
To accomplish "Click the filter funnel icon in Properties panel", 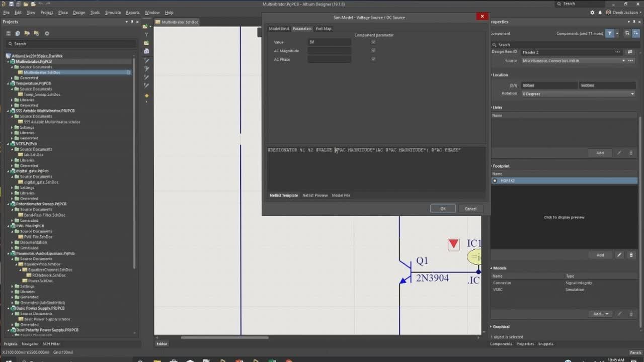I will [609, 33].
